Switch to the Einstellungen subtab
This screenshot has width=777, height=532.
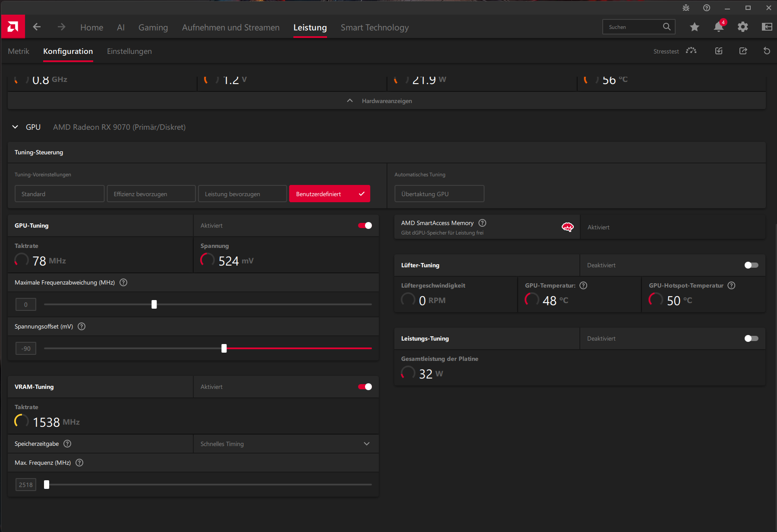coord(129,51)
